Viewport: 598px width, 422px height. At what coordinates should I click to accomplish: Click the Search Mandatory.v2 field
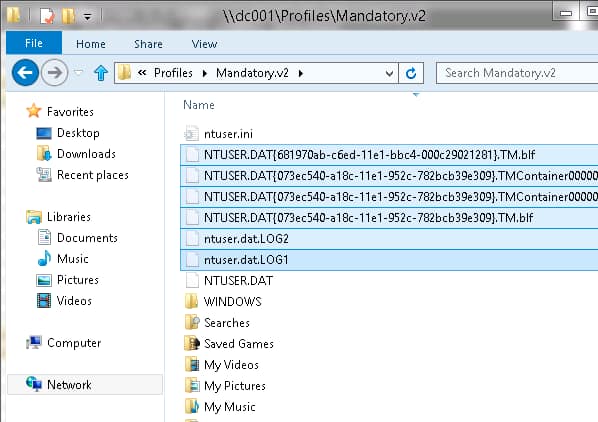[517, 73]
